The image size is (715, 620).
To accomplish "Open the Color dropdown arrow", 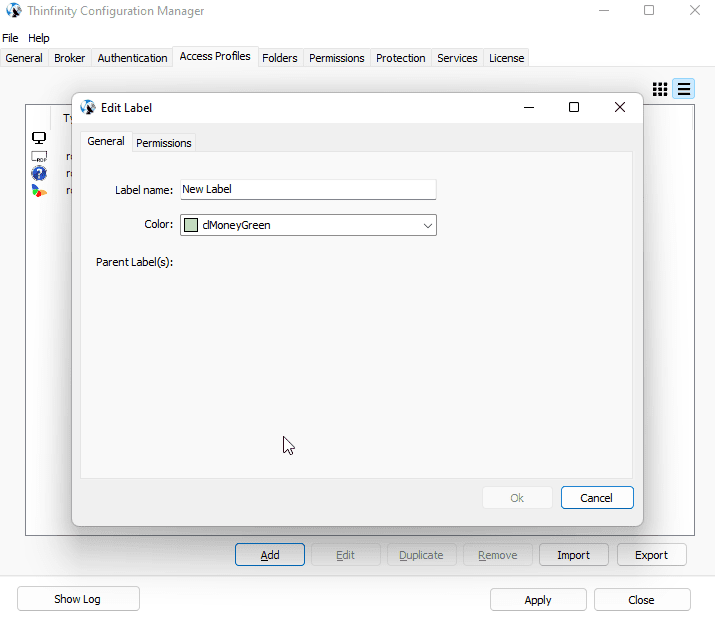I will pyautogui.click(x=427, y=225).
